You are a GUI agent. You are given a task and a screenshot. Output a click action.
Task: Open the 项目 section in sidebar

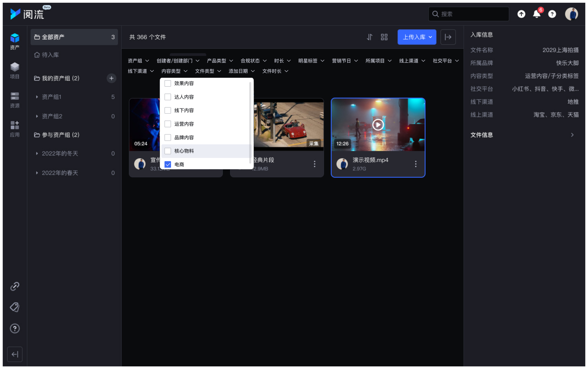pyautogui.click(x=15, y=71)
